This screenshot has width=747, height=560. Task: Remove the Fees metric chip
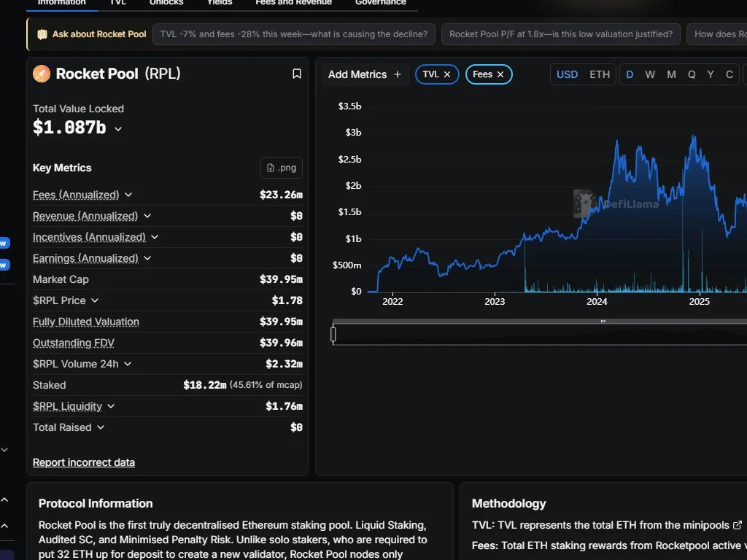point(500,74)
